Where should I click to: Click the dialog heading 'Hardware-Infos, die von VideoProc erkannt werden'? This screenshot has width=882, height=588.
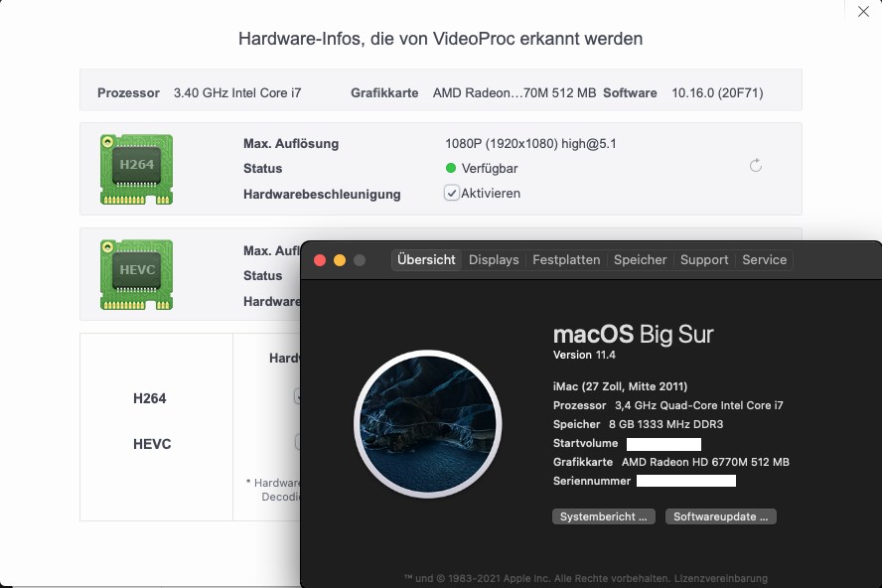pyautogui.click(x=440, y=39)
